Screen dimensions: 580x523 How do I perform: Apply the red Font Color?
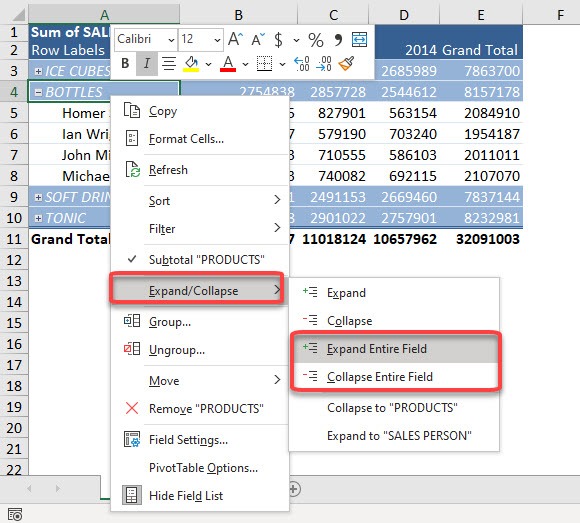tap(228, 64)
